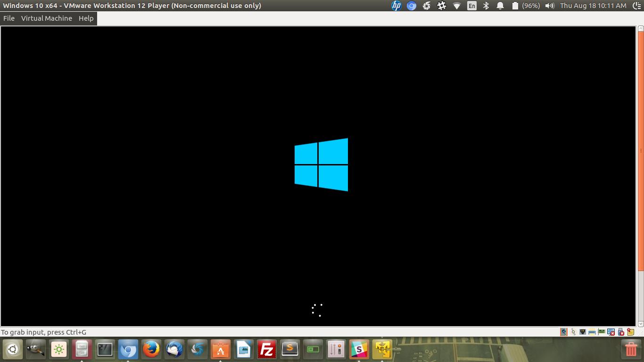Screen dimensions: 644x362
Task: Open the notifications bell indicator
Action: (x=501, y=6)
